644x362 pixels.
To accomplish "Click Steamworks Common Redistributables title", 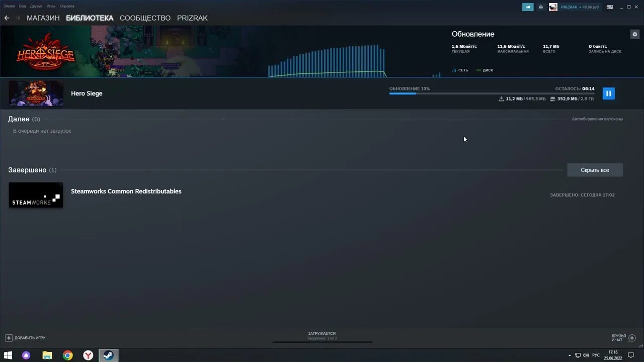I will click(x=126, y=191).
